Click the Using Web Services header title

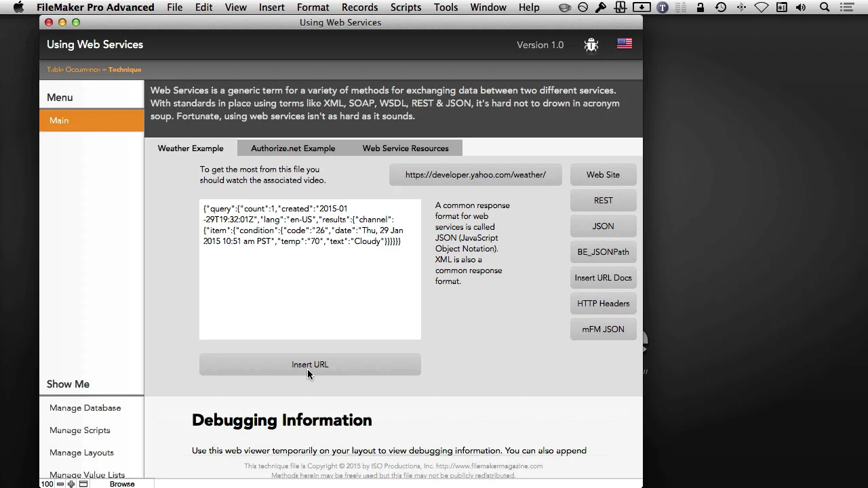[x=95, y=45]
